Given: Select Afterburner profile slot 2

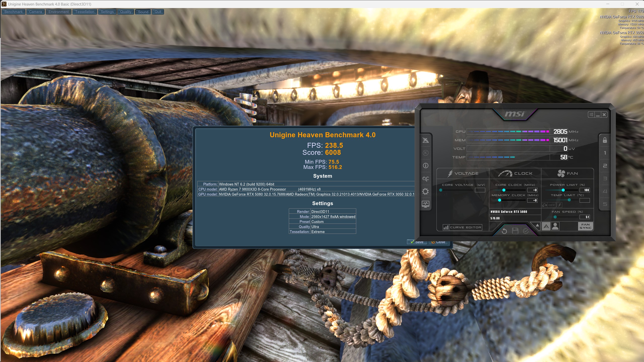Looking at the screenshot, I should 605,166.
